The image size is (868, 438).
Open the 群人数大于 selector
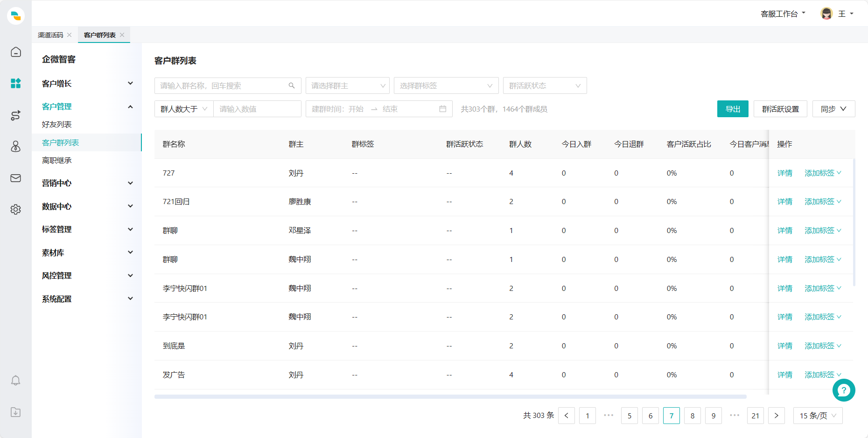184,109
